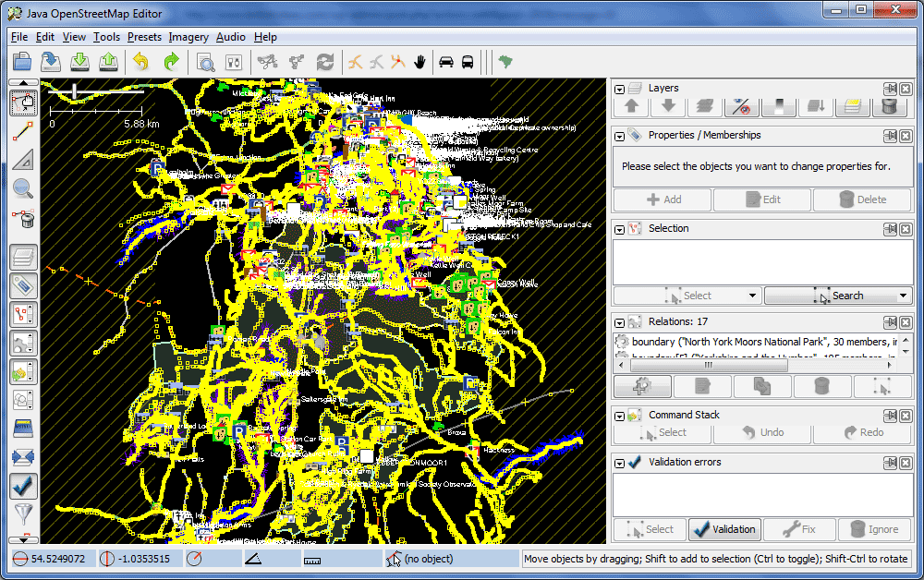Move layer down in Layers panel

click(x=668, y=106)
